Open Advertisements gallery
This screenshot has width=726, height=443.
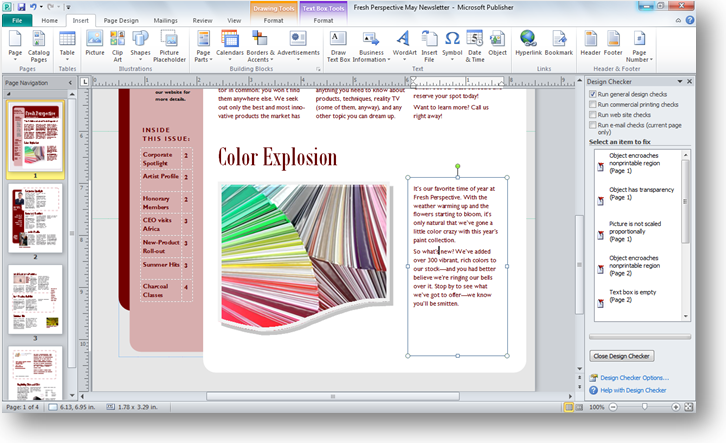pyautogui.click(x=298, y=46)
